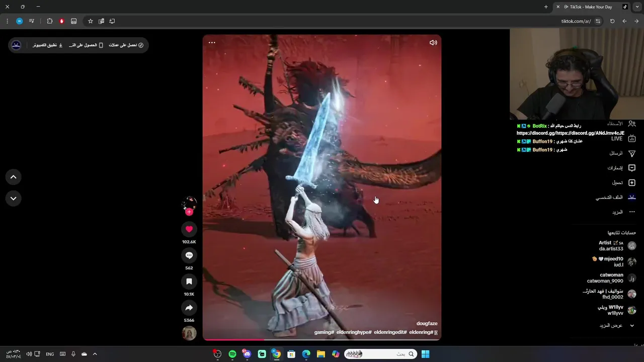Open a new browser tab
The image size is (644, 362).
tap(546, 7)
